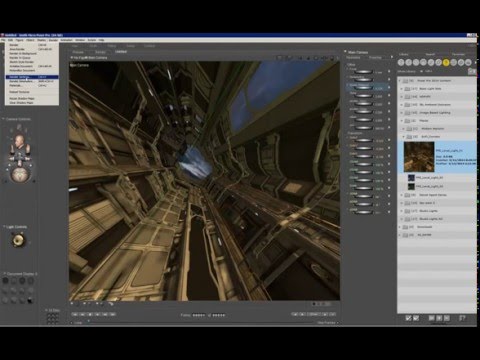This screenshot has width=480, height=360.
Task: Switch to the Favorites tab in Library
Action: click(458, 54)
